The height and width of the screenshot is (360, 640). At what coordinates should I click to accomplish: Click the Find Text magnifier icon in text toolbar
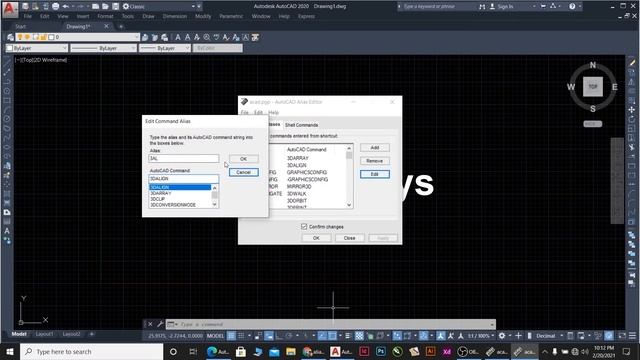(x=207, y=37)
